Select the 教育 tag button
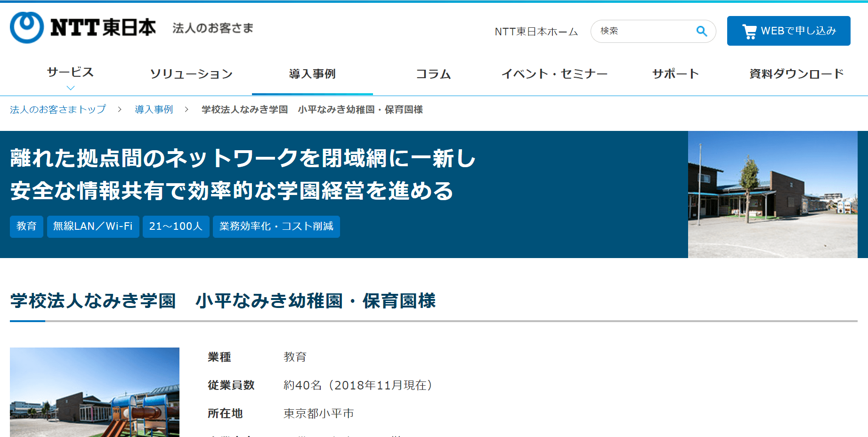This screenshot has height=437, width=868. pyautogui.click(x=26, y=227)
